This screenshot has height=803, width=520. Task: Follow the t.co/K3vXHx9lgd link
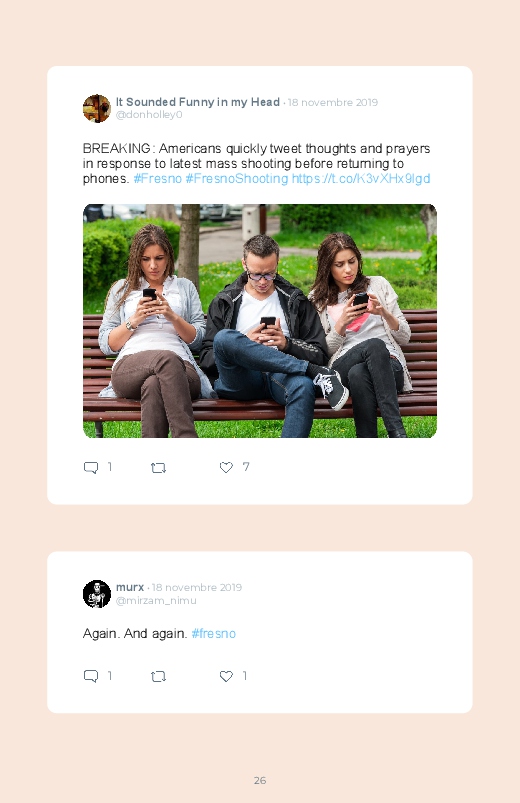(361, 179)
